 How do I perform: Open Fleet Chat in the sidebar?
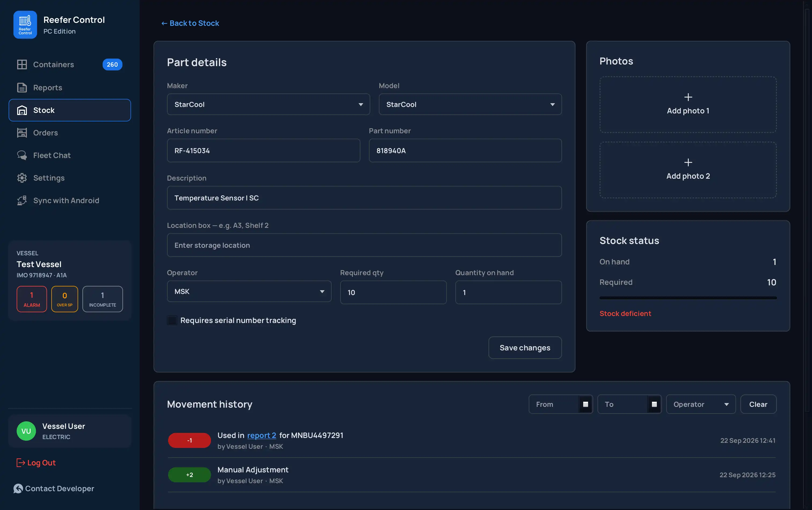pos(70,156)
